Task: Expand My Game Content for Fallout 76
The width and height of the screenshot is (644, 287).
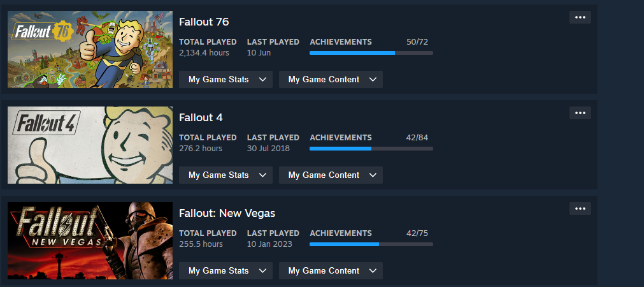Action: coord(331,79)
